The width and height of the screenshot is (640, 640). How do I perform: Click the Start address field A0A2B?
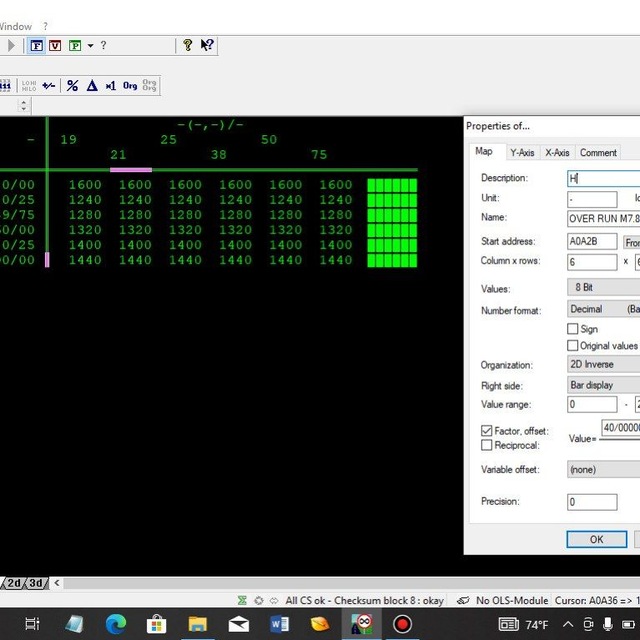point(592,241)
